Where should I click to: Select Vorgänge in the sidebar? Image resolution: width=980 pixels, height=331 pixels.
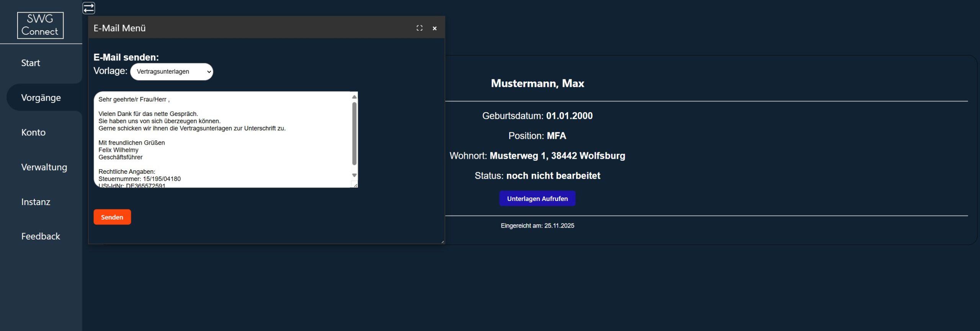click(41, 98)
